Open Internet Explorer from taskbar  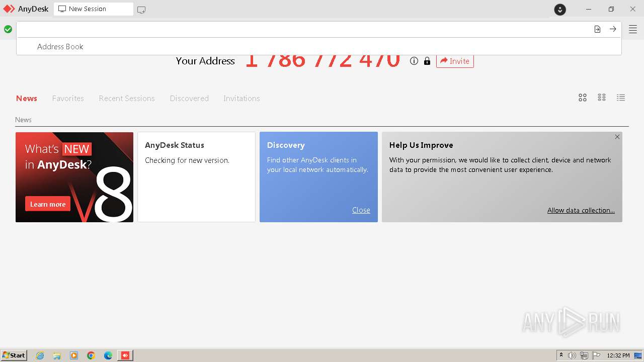[x=40, y=355]
